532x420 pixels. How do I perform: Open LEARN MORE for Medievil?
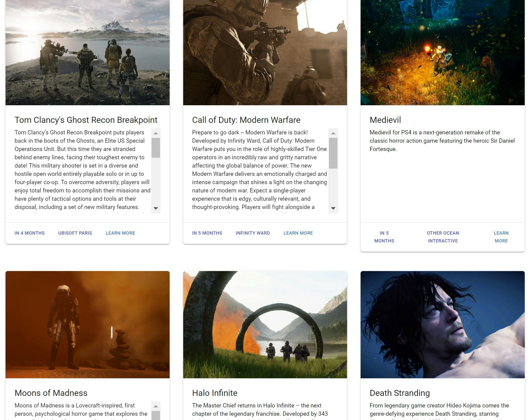pos(501,237)
